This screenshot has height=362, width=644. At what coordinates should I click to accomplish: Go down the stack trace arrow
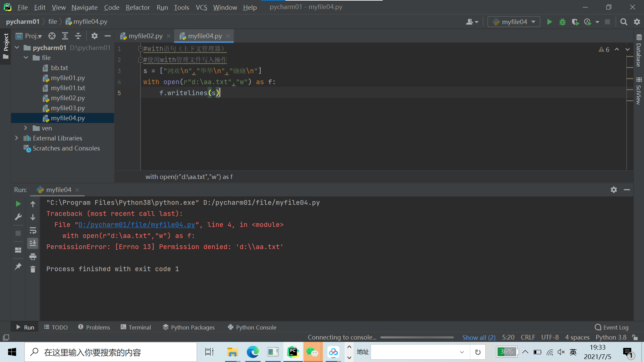tap(33, 217)
